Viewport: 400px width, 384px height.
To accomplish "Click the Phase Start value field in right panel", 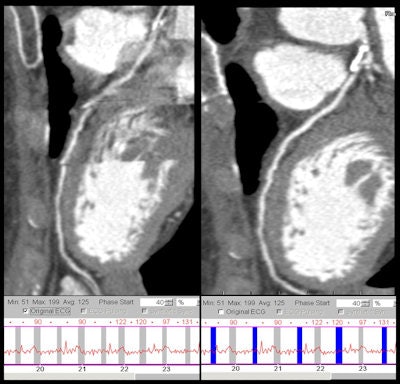I will pyautogui.click(x=349, y=303).
